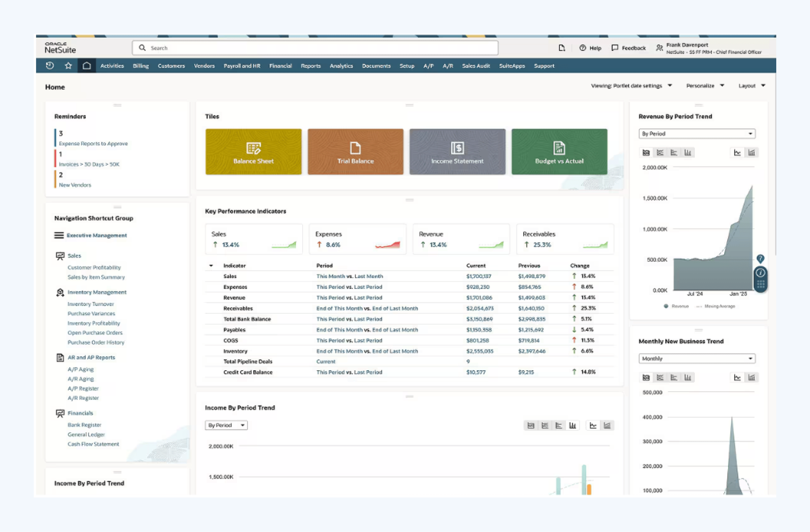
Task: Open the Trial Balance tile
Action: coord(355,152)
